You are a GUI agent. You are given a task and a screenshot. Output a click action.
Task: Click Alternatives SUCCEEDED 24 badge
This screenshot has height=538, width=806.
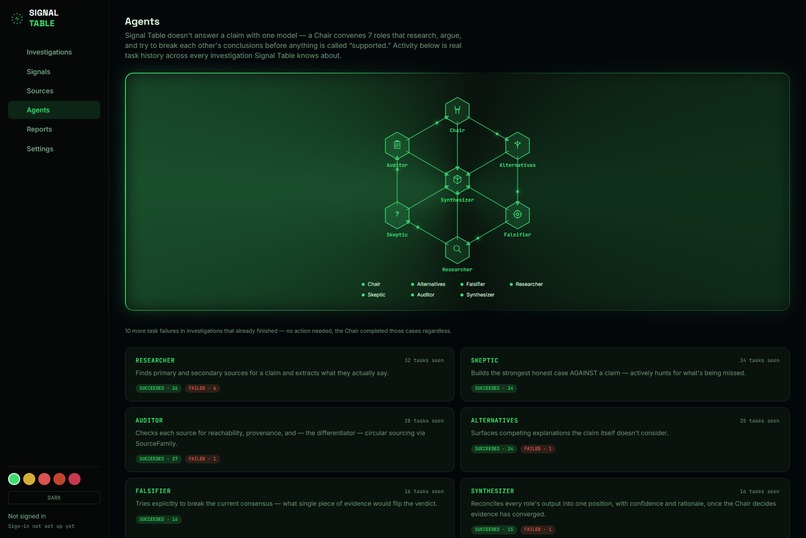tap(494, 449)
